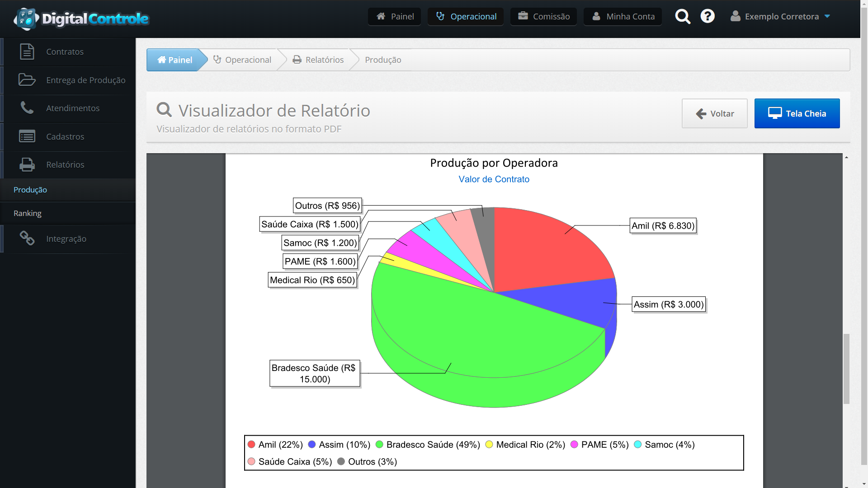Image resolution: width=868 pixels, height=488 pixels.
Task: Click the Visualizador de Relatório magnifier icon
Action: click(x=164, y=110)
